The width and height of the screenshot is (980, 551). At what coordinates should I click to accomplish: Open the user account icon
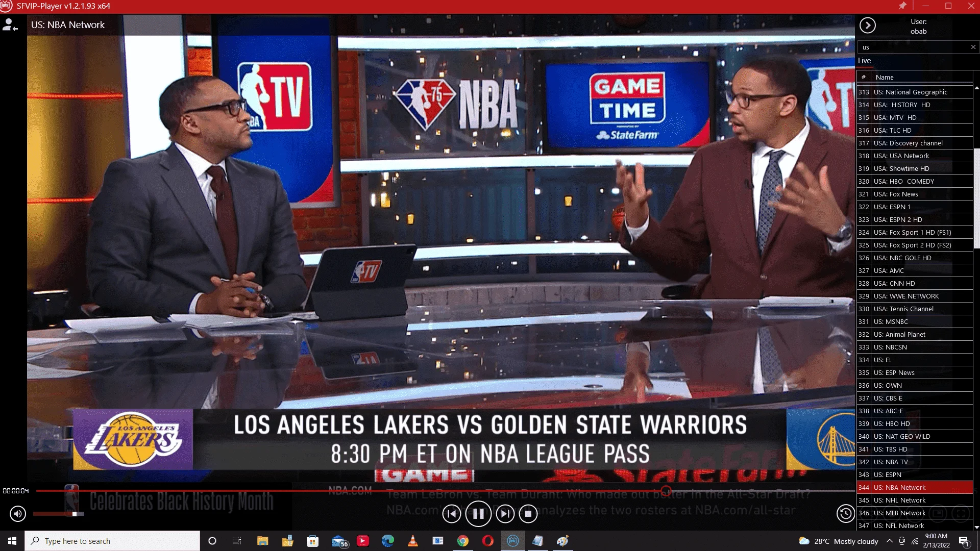click(10, 25)
